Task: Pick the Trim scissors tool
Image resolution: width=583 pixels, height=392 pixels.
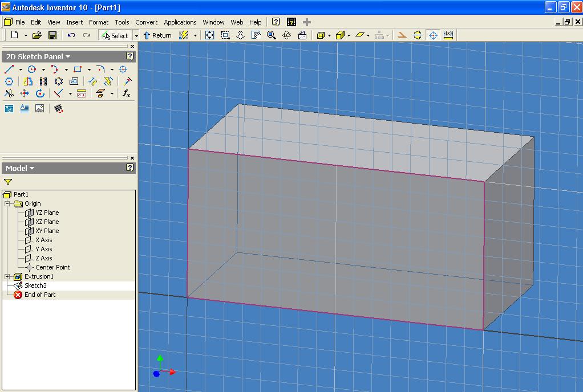Action: pyautogui.click(x=9, y=93)
